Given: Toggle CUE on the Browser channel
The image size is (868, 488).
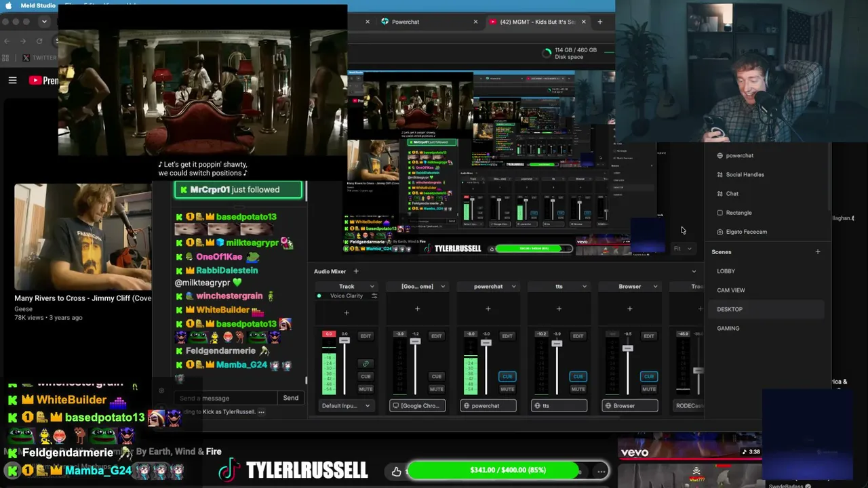Looking at the screenshot, I should coord(649,377).
